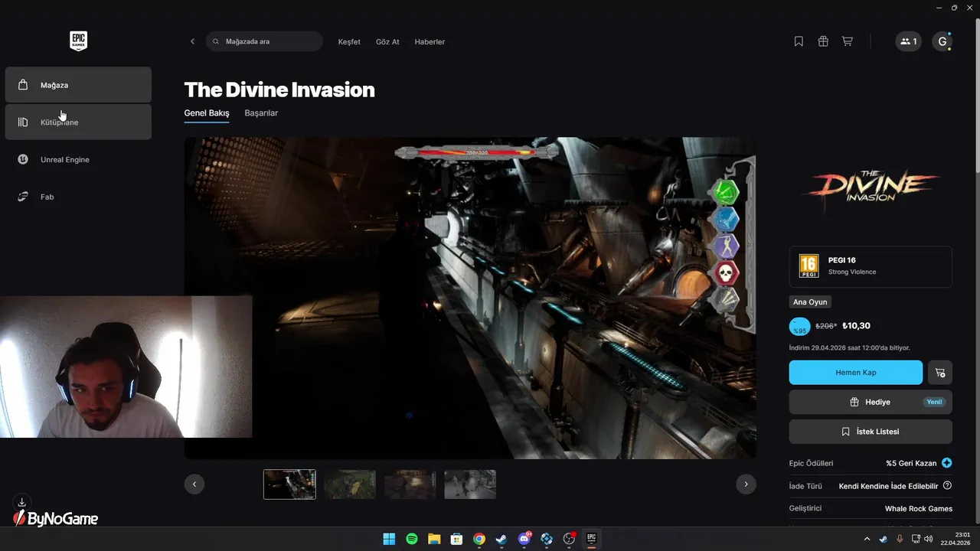The image size is (980, 551).
Task: Click the refund type help question icon
Action: [x=947, y=486]
